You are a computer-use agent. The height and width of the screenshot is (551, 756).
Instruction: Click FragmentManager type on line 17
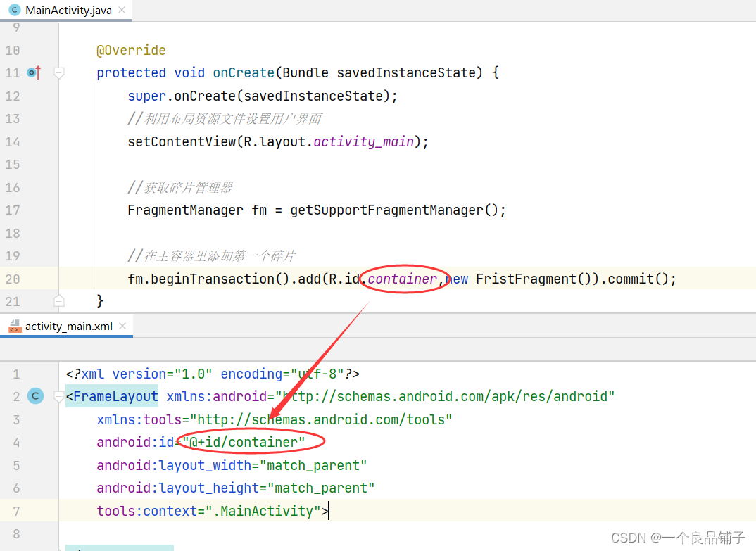pyautogui.click(x=186, y=210)
